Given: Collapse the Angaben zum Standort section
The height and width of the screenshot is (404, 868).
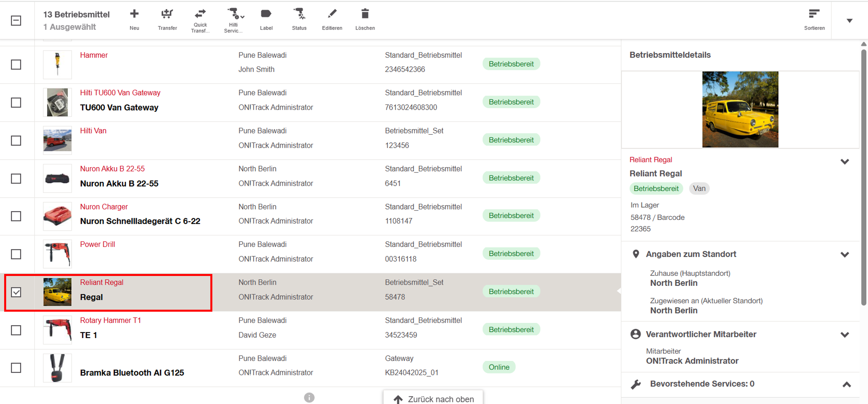Looking at the screenshot, I should tap(844, 254).
